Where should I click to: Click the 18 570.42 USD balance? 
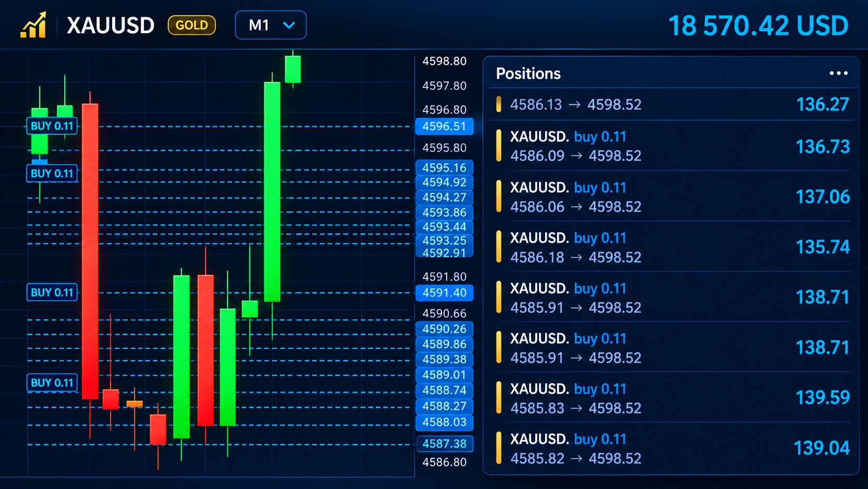click(x=758, y=25)
